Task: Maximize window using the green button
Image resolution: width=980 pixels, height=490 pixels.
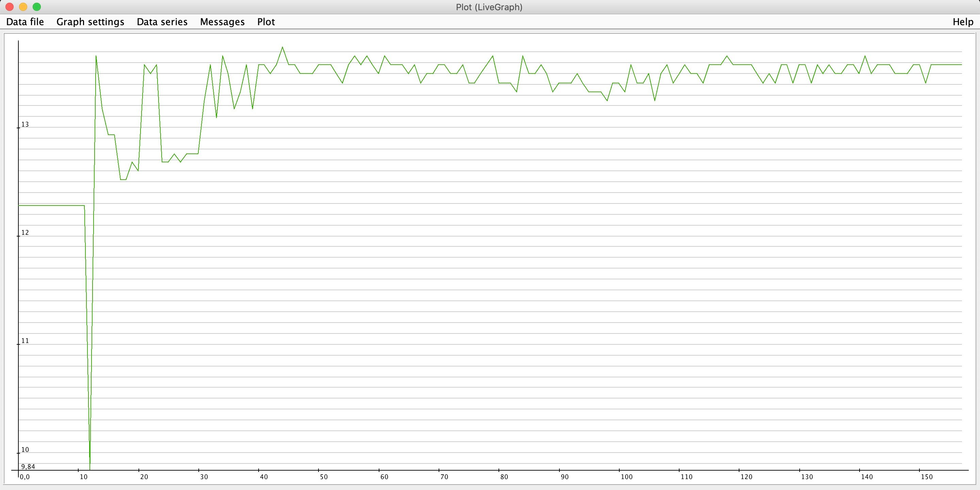Action: pyautogui.click(x=37, y=7)
